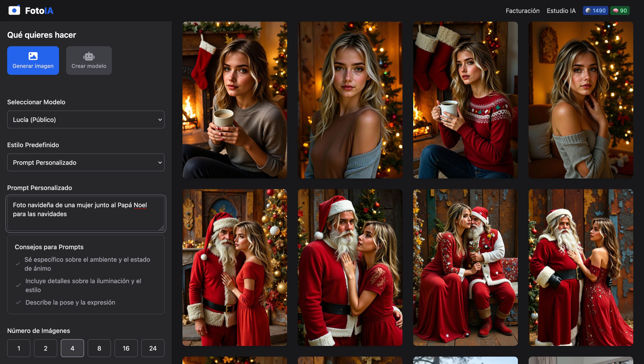
Task: Open the Lucía (Público) model dropdown
Action: click(86, 119)
